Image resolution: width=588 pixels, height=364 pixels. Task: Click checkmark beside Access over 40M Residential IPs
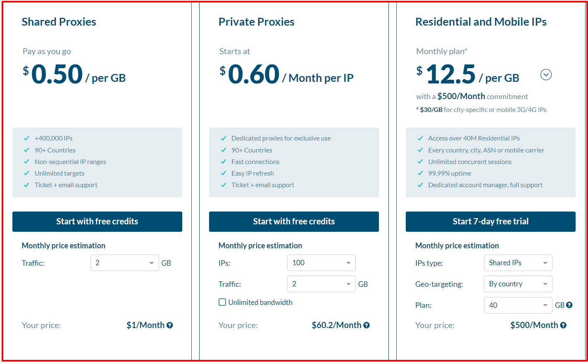click(420, 138)
